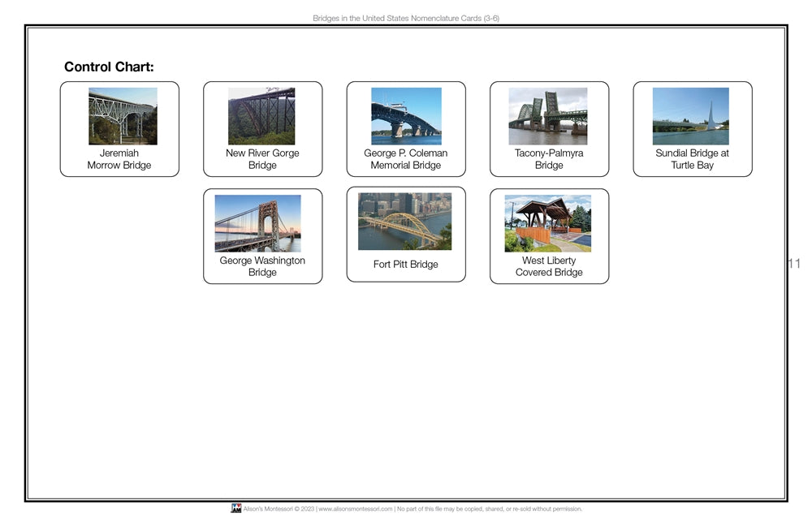Click the George P. Coleman Memorial Bridge photo
The width and height of the screenshot is (812, 526).
(x=405, y=114)
